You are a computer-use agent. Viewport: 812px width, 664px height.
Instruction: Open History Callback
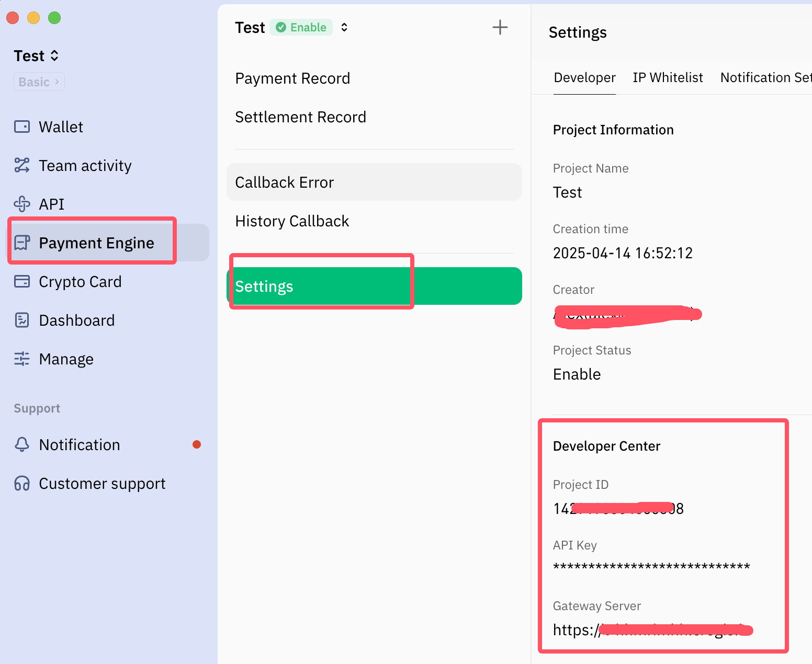point(374,221)
